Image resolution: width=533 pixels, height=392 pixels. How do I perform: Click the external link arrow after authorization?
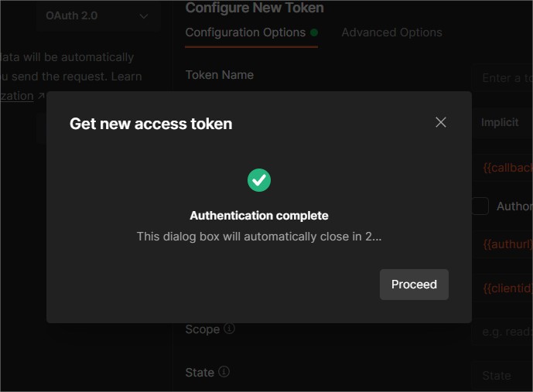[x=41, y=96]
